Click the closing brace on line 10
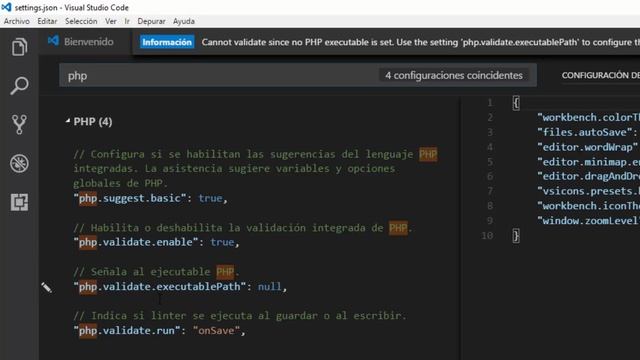Screen dimensions: 640x360 [x=516, y=236]
